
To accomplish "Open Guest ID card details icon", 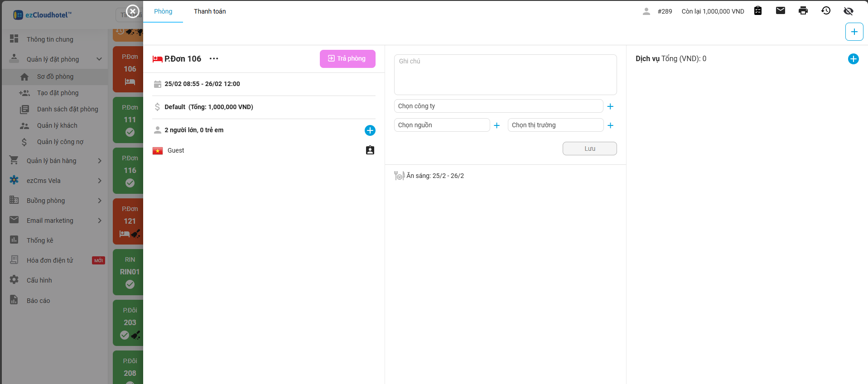I will (x=370, y=150).
